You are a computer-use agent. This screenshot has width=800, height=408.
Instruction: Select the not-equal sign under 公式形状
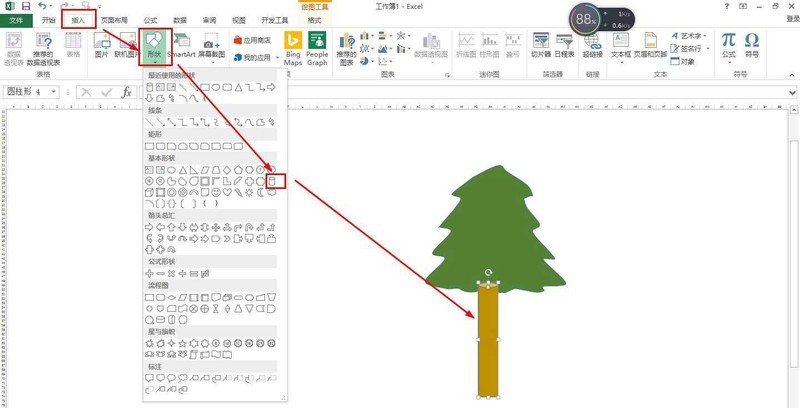pyautogui.click(x=205, y=273)
